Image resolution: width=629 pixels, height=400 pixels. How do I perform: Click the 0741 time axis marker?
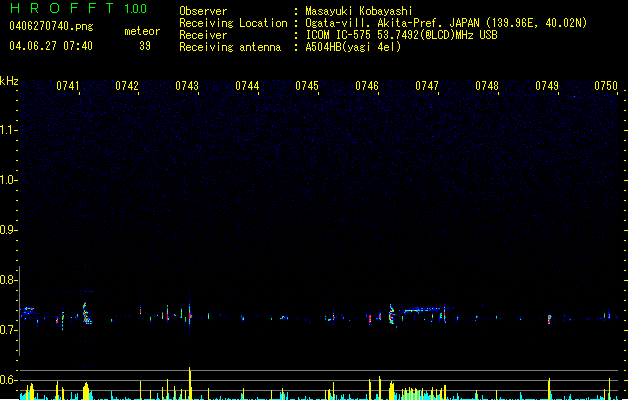(x=67, y=86)
